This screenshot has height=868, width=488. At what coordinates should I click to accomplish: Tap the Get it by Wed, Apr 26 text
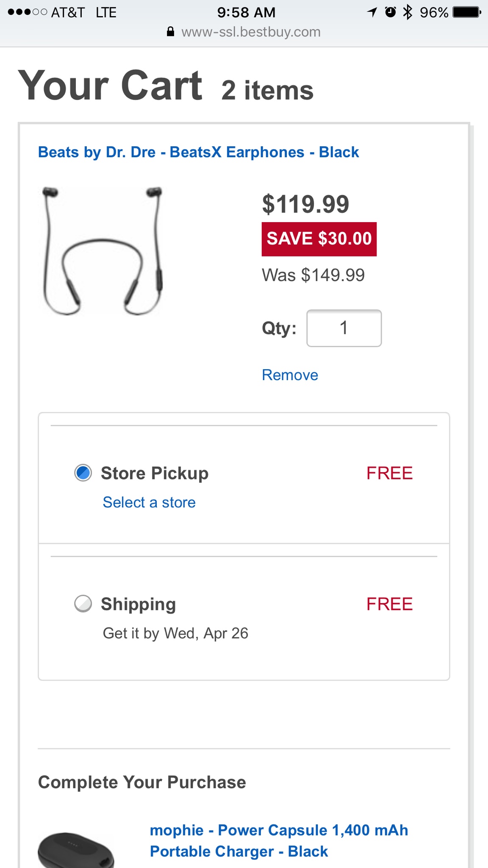click(x=175, y=633)
